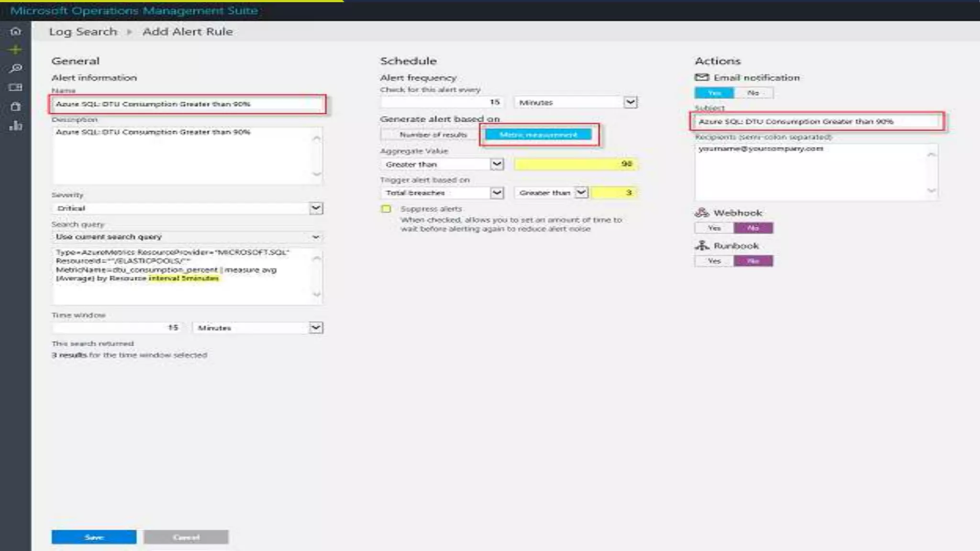Expand Use current search query dropdown
The width and height of the screenshot is (980, 551).
pos(187,237)
